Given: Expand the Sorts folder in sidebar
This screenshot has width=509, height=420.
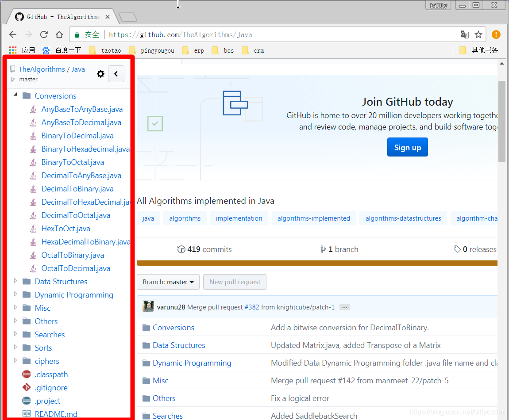Looking at the screenshot, I should click(15, 347).
